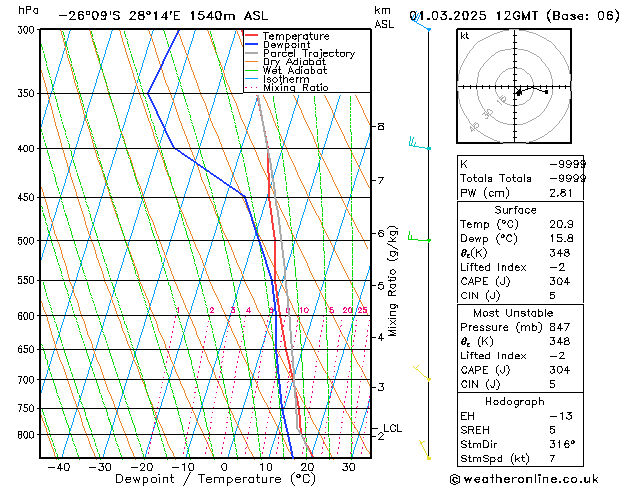629x486 pixels.
Task: Click the red Temperature legend line
Action: [252, 36]
